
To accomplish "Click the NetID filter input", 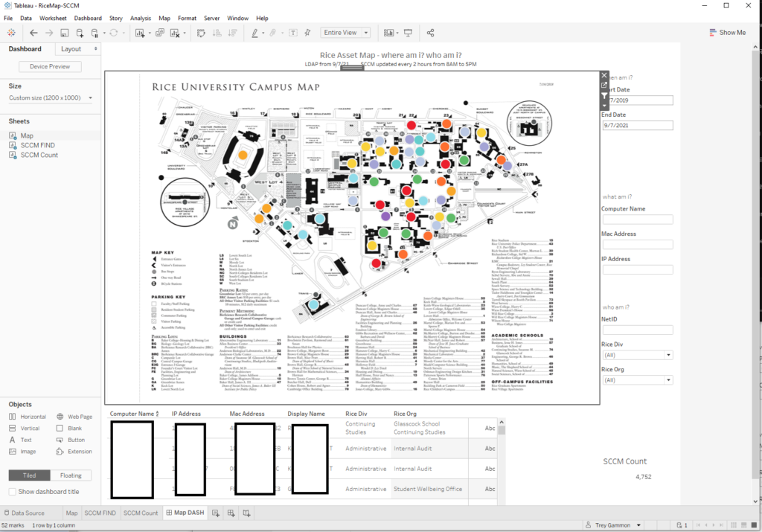I will click(638, 330).
